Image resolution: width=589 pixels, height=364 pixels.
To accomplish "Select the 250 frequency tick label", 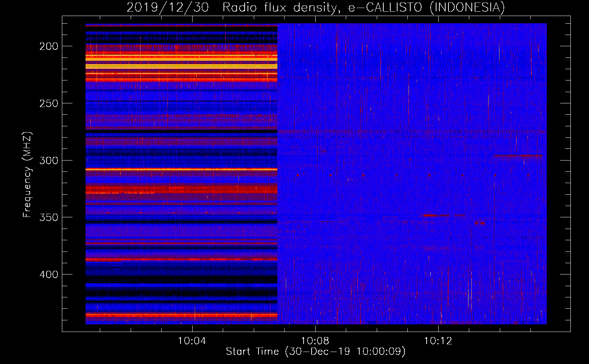I will pos(49,103).
